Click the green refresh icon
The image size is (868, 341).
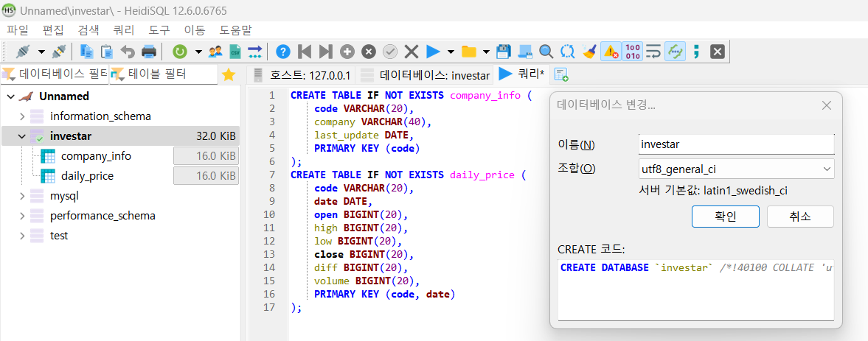tap(179, 52)
